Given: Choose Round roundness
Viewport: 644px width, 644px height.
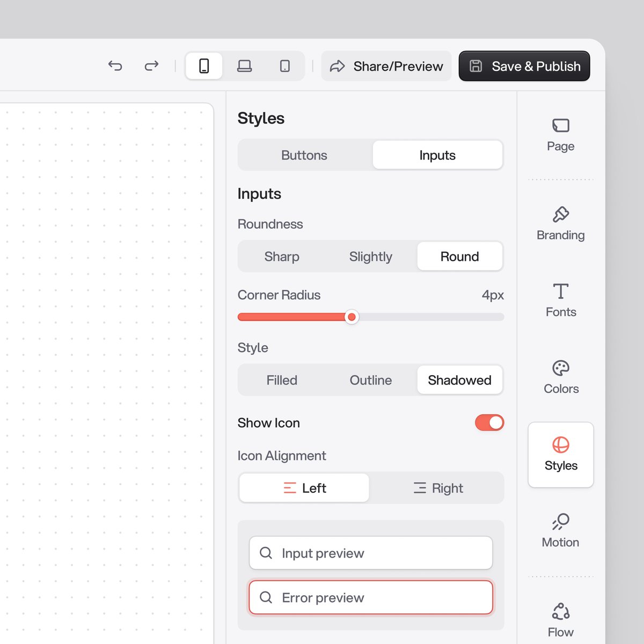Looking at the screenshot, I should coord(460,257).
